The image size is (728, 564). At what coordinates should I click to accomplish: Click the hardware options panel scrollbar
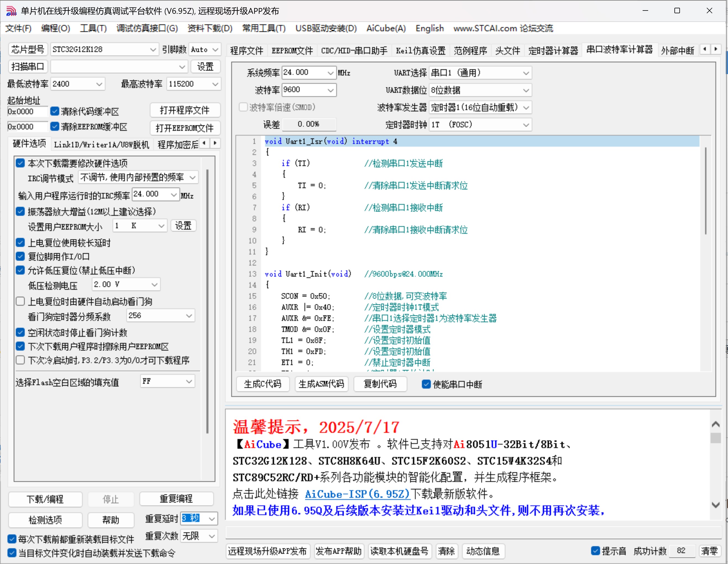click(207, 301)
